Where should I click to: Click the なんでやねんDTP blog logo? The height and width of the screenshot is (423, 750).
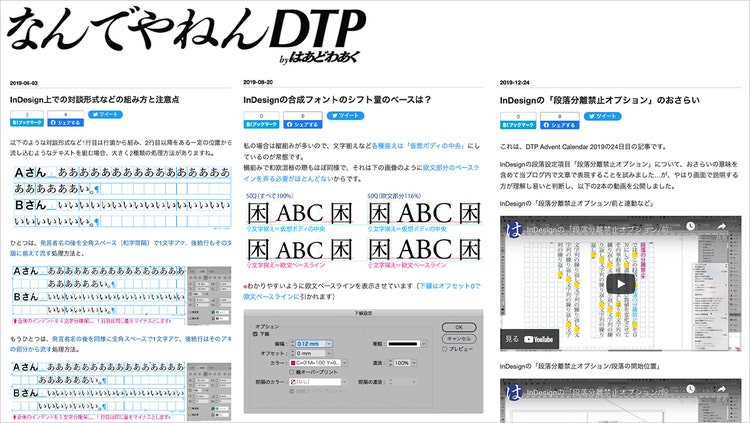[x=187, y=36]
